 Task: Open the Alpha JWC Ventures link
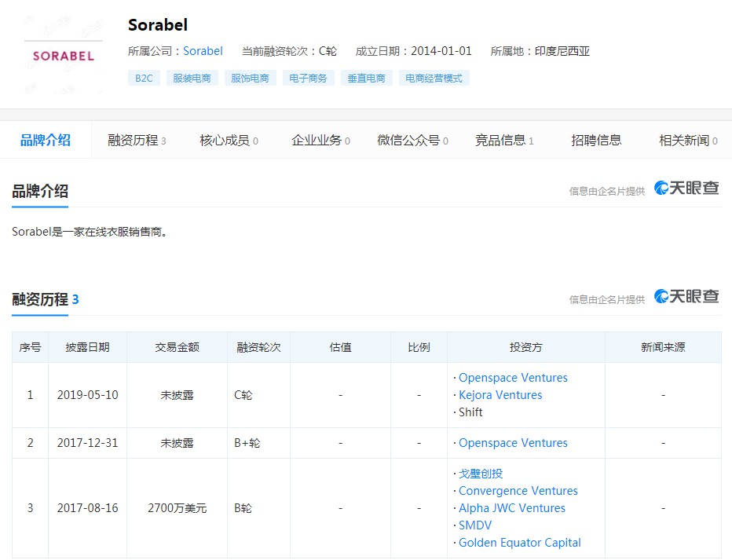point(511,508)
